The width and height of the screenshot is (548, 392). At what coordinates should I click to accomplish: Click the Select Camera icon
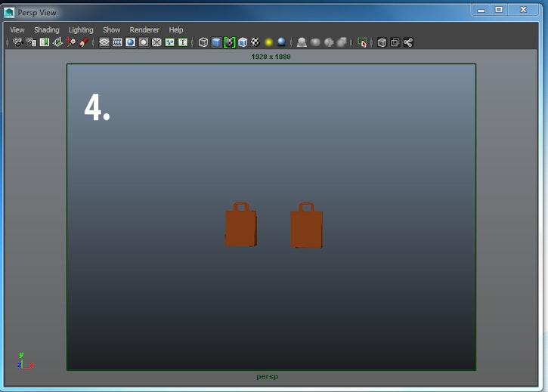pos(18,42)
